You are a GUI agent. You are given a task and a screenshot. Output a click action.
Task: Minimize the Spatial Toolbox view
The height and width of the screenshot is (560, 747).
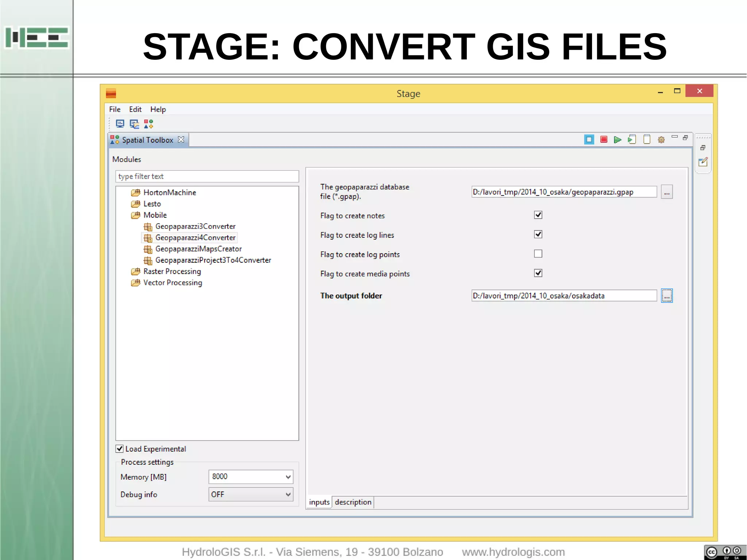tap(674, 137)
